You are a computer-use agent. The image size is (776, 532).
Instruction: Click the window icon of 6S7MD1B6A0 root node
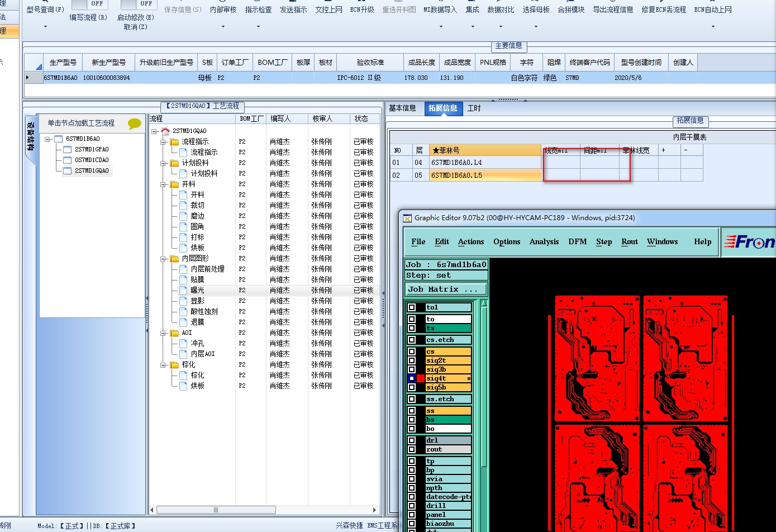pos(58,139)
